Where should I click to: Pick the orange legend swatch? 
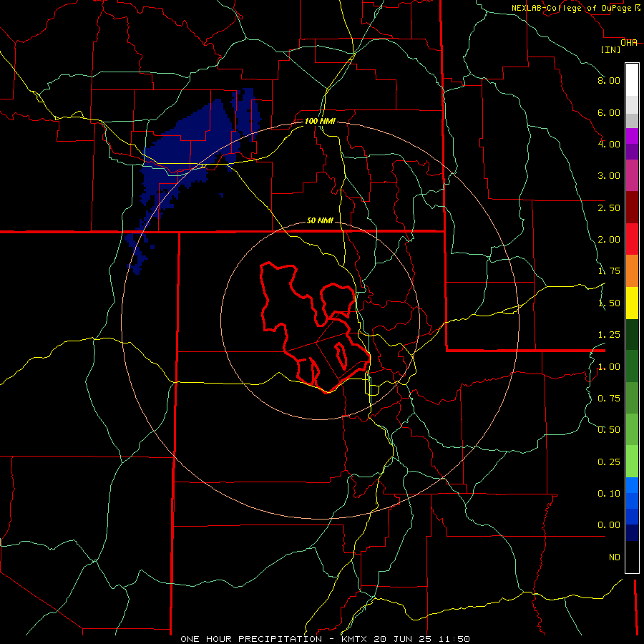[632, 271]
